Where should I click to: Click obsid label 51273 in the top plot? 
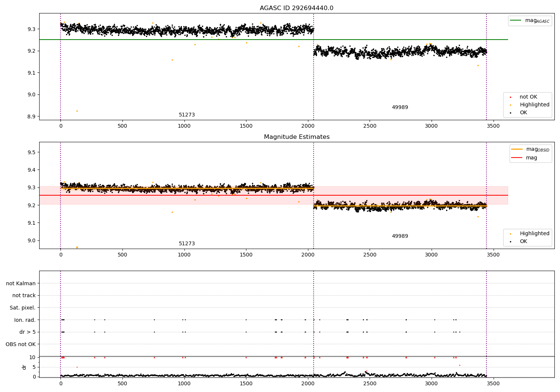pos(187,115)
